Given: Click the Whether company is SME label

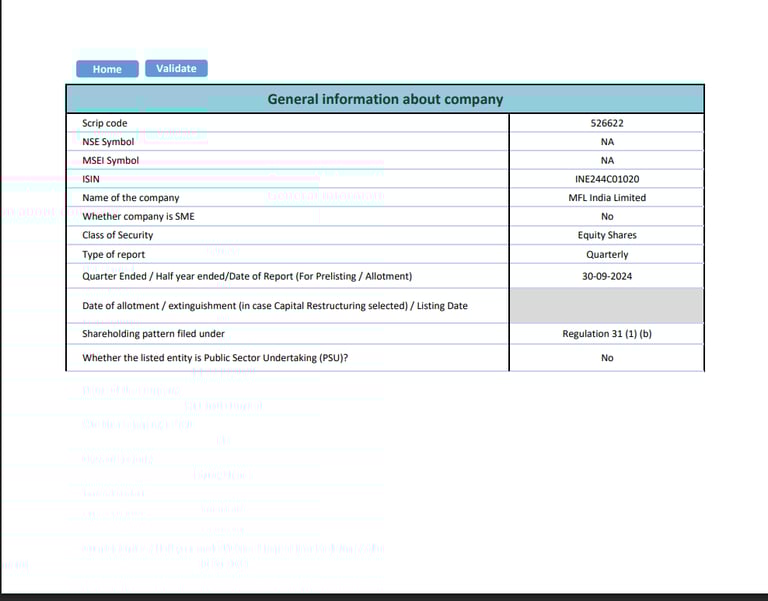Looking at the screenshot, I should click(138, 216).
